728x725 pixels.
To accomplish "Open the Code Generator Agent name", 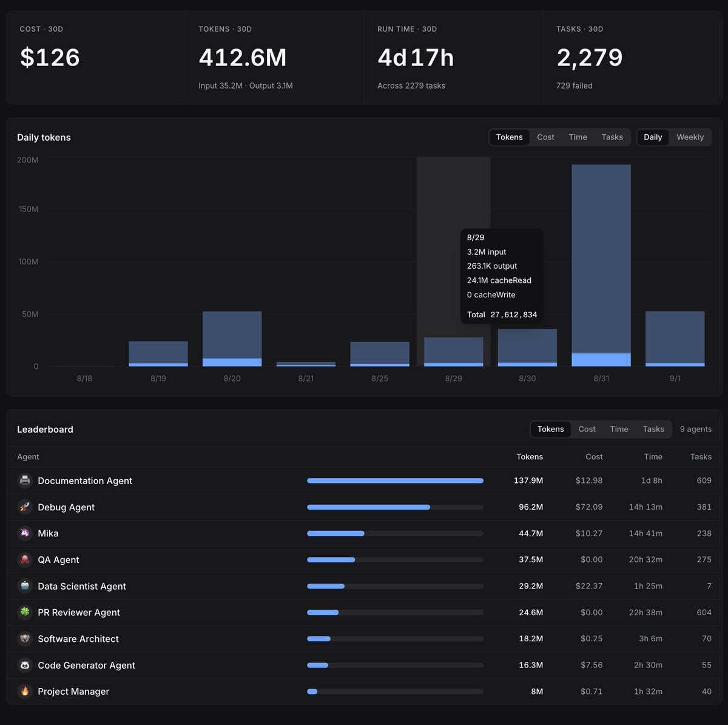I will coord(86,666).
